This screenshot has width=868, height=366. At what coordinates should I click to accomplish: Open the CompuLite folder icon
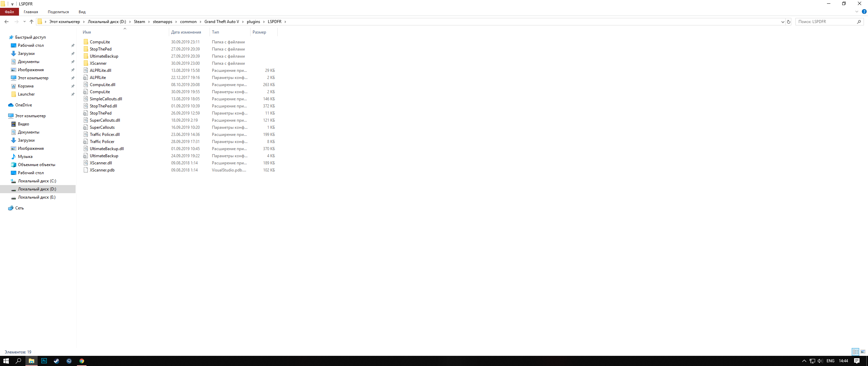[86, 42]
